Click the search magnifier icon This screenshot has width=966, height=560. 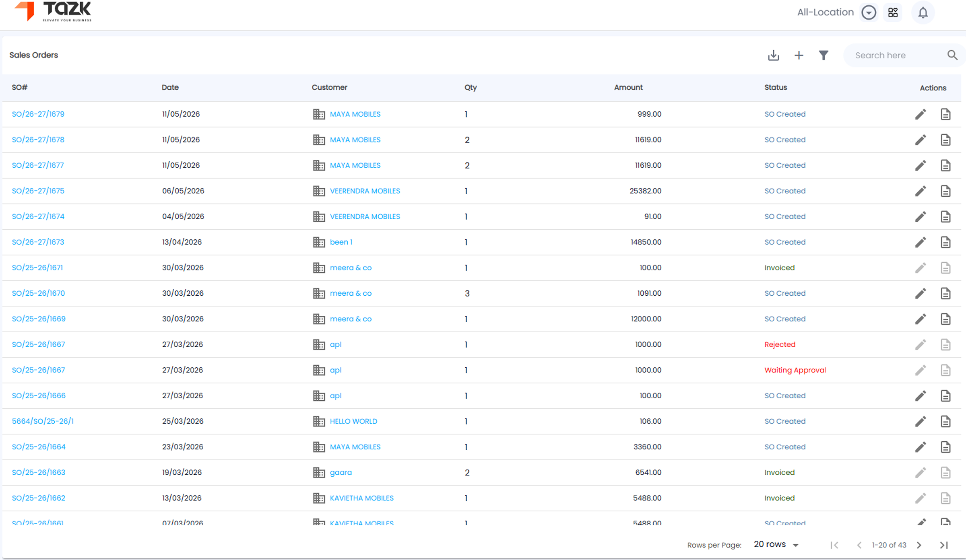click(952, 55)
